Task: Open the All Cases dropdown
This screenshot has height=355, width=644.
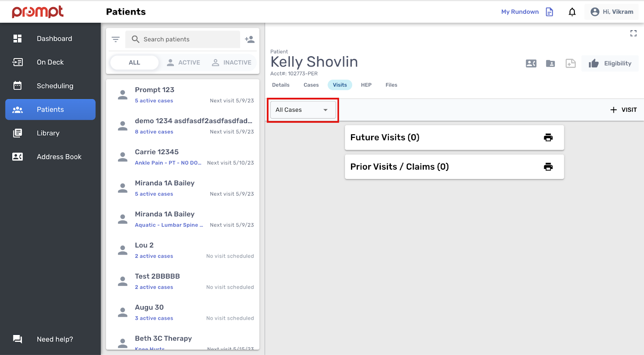Action: pyautogui.click(x=303, y=110)
